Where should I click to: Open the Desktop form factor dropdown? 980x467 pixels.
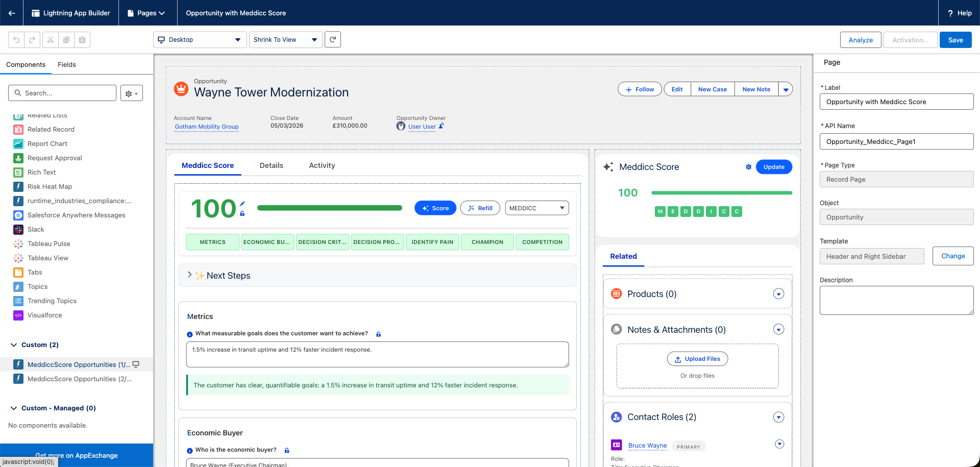(200, 40)
